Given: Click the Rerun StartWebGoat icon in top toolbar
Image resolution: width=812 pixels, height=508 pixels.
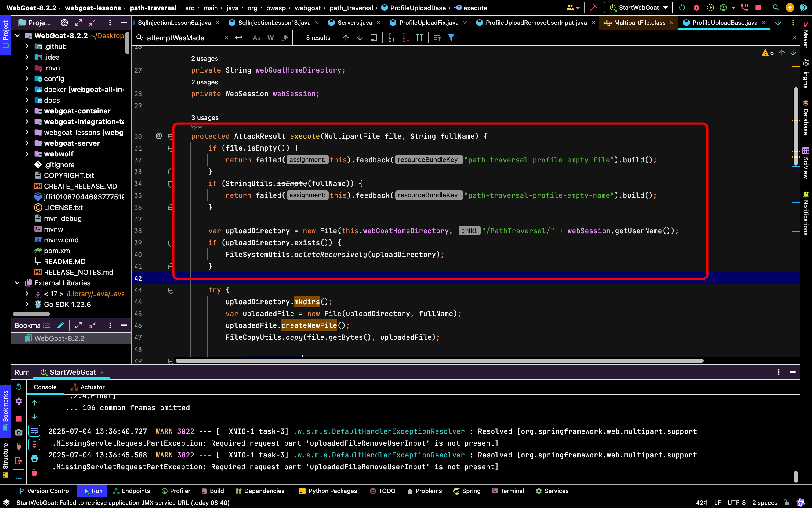Looking at the screenshot, I should click(x=682, y=8).
